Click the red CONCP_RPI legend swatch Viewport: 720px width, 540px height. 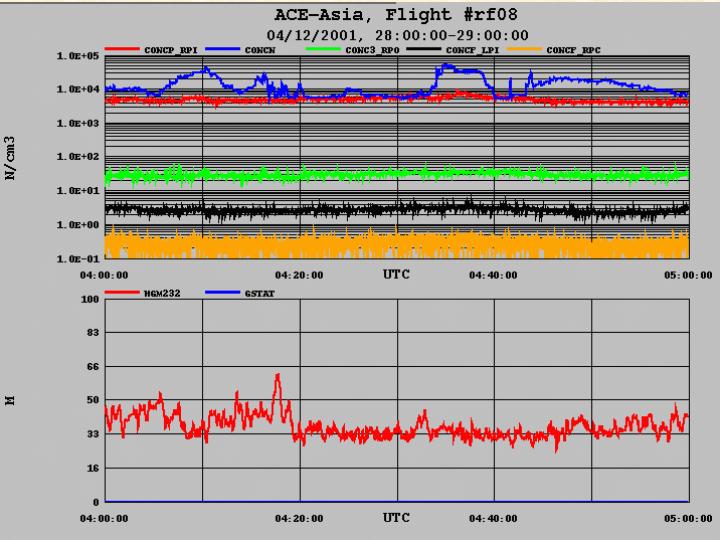pyautogui.click(x=122, y=49)
